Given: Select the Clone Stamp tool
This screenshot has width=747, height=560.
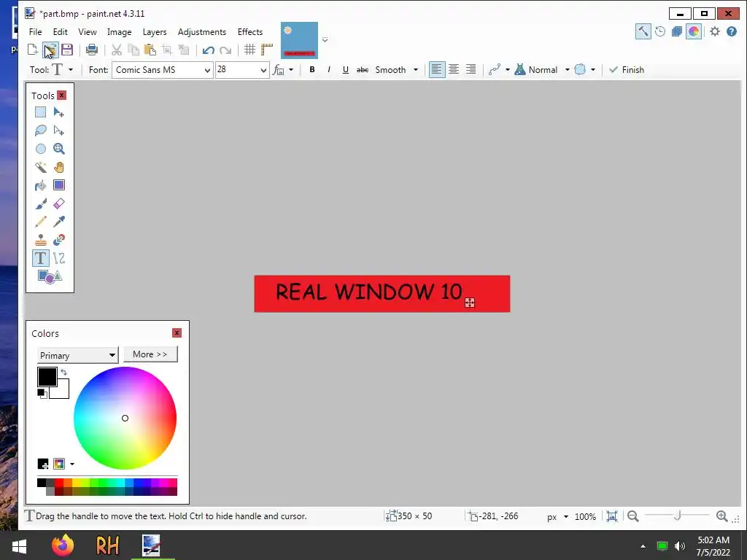Looking at the screenshot, I should point(41,240).
